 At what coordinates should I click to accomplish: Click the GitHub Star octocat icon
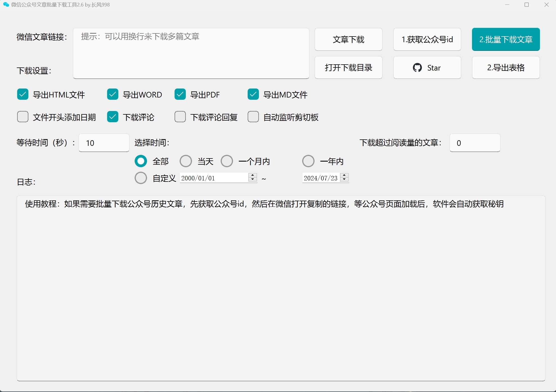[417, 67]
